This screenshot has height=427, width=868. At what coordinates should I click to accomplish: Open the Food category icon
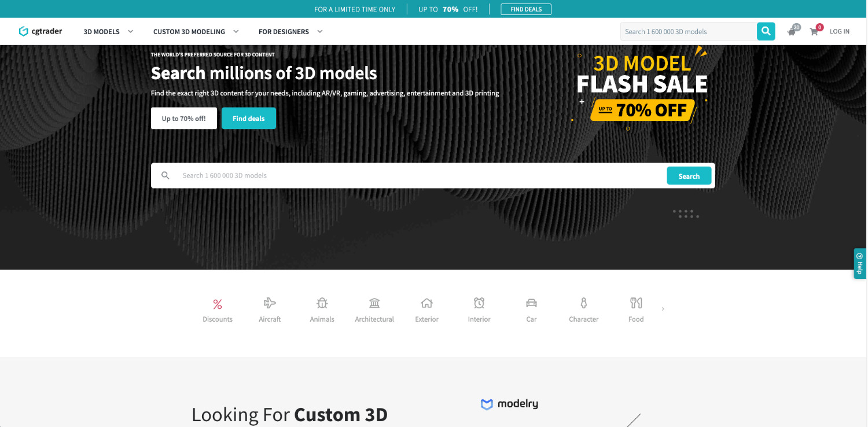pyautogui.click(x=636, y=303)
